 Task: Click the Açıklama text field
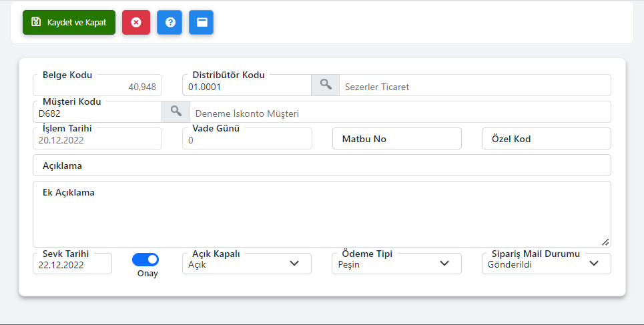pyautogui.click(x=322, y=166)
